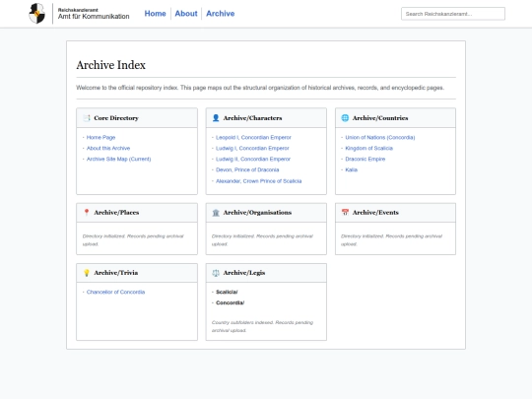The image size is (532, 399).
Task: Open Alexander, Crown Prince of Scalicia page
Action: [258, 181]
